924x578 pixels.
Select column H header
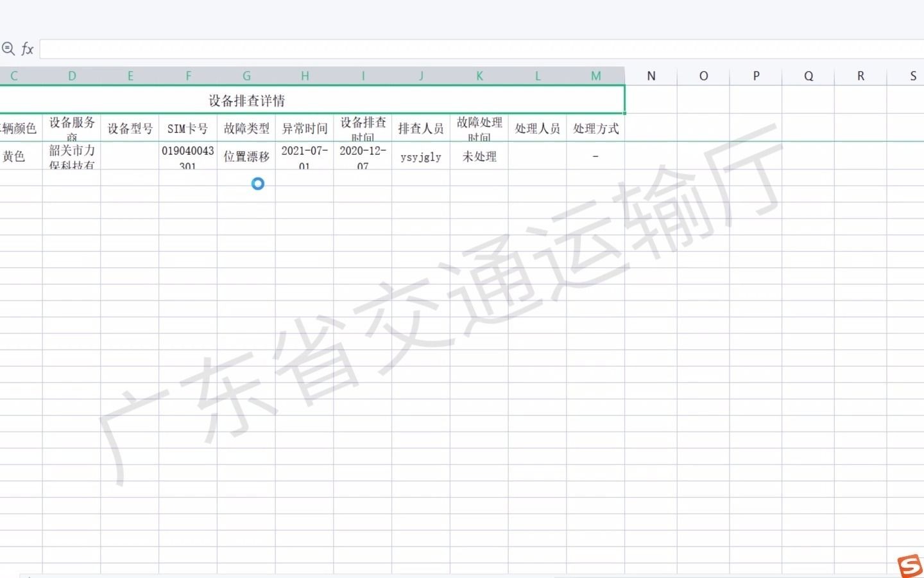(305, 76)
